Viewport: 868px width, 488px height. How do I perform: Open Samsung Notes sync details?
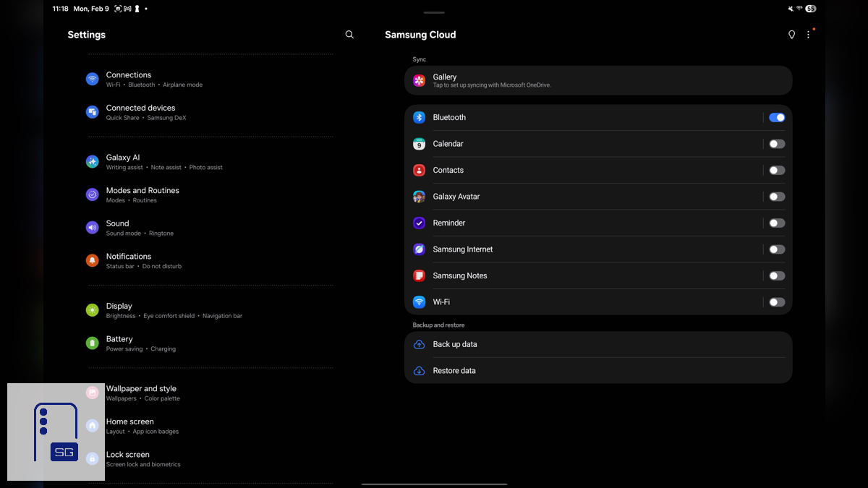(584, 275)
